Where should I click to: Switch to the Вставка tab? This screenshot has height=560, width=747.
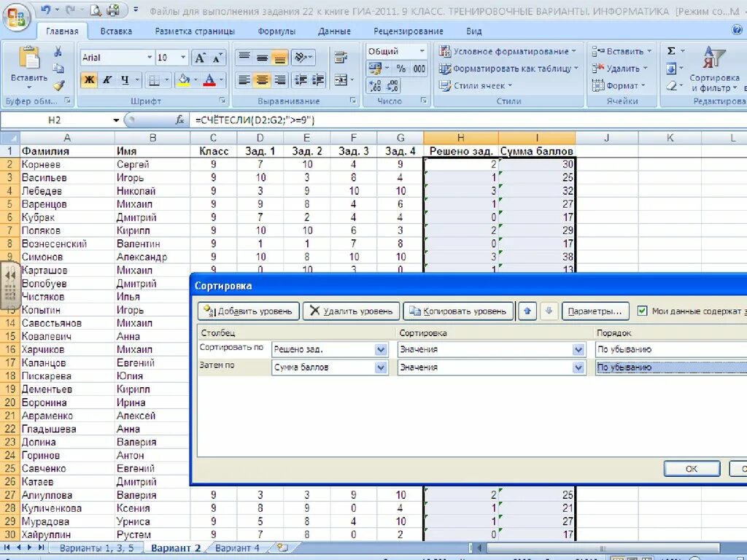click(116, 31)
